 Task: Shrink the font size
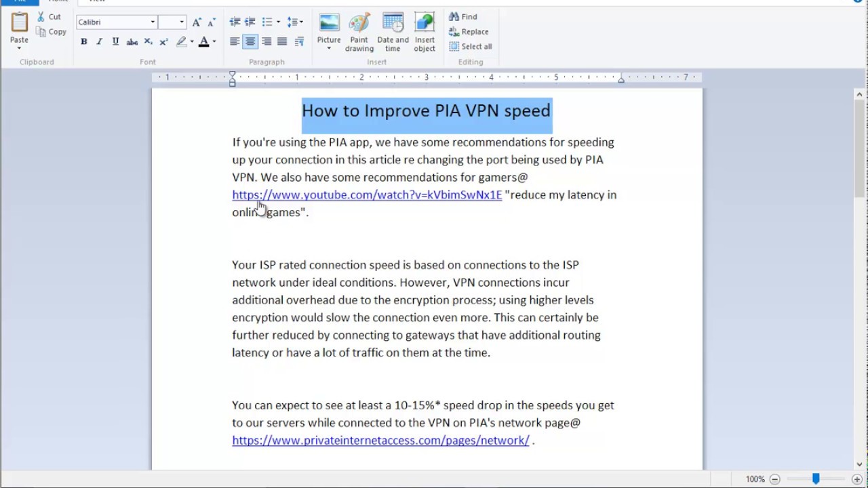pyautogui.click(x=212, y=22)
